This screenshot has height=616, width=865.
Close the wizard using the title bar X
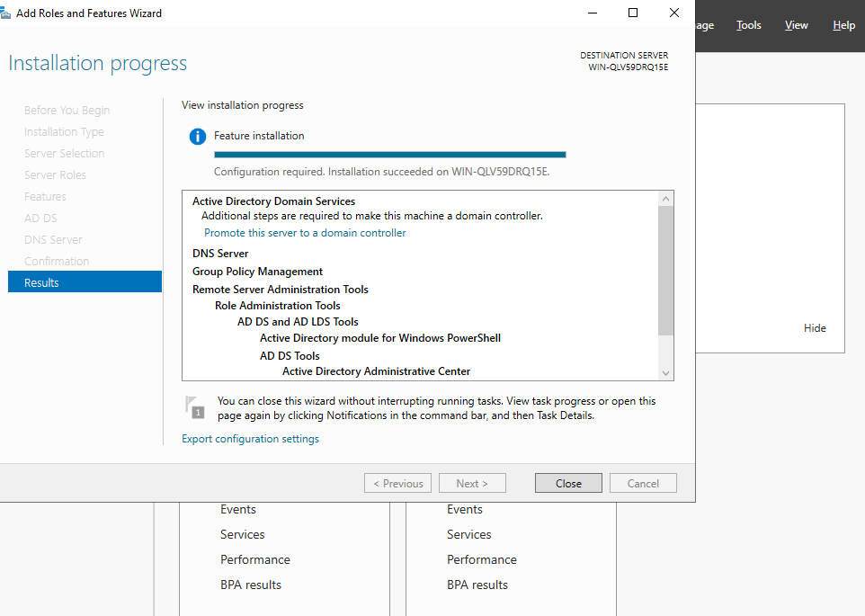tap(673, 13)
